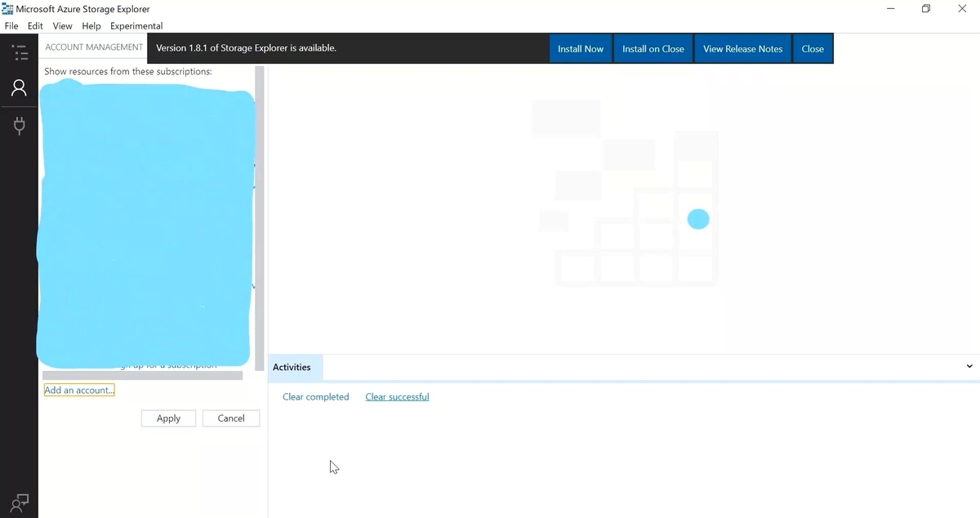
Task: Choose Install on Close
Action: click(x=653, y=49)
